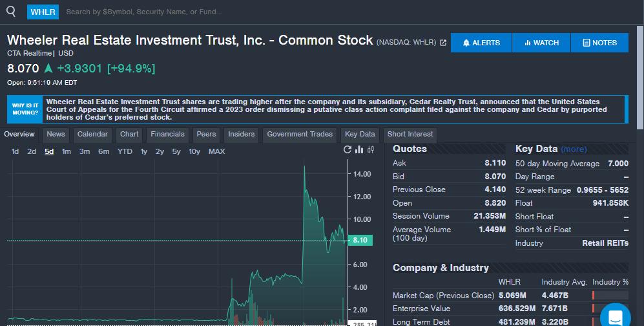Click the Quotes section heading
This screenshot has width=644, height=326.
pos(410,149)
